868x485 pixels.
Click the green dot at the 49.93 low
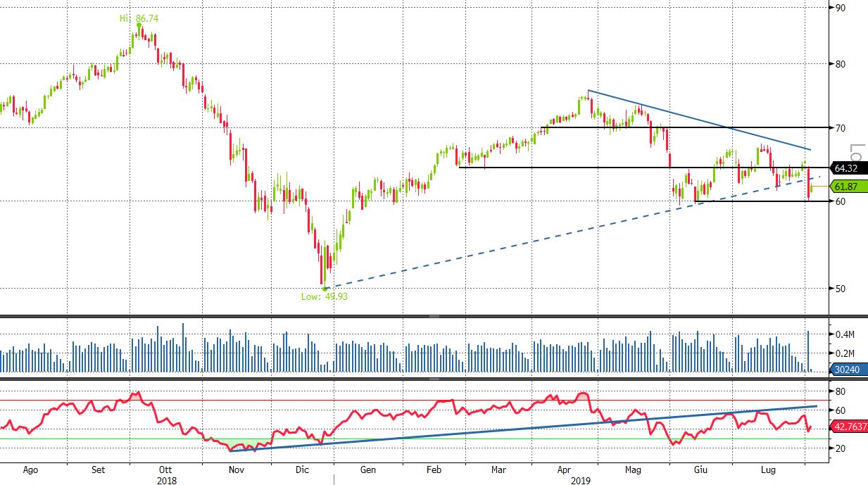325,288
